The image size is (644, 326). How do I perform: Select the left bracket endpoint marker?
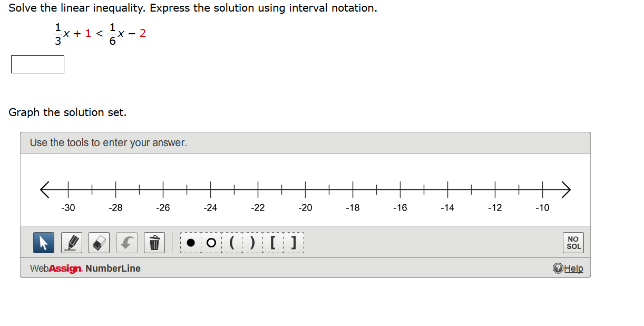[274, 242]
